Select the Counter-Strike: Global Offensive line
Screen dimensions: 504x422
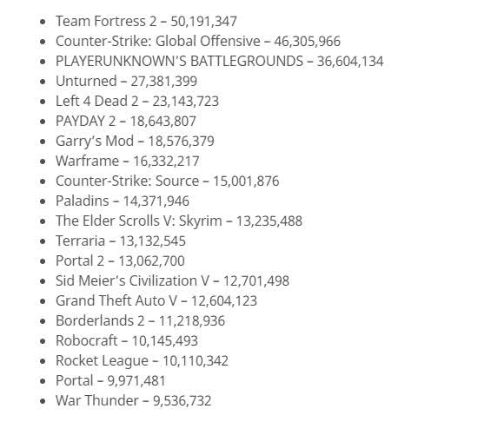pos(198,42)
